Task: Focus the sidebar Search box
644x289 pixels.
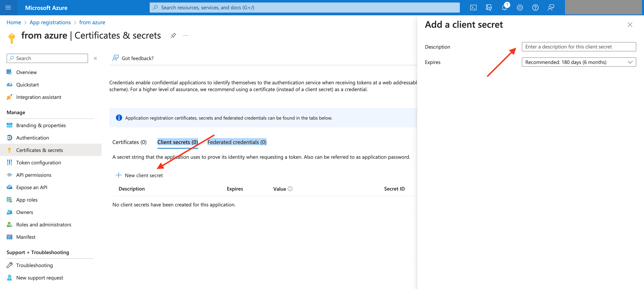Action: point(47,58)
